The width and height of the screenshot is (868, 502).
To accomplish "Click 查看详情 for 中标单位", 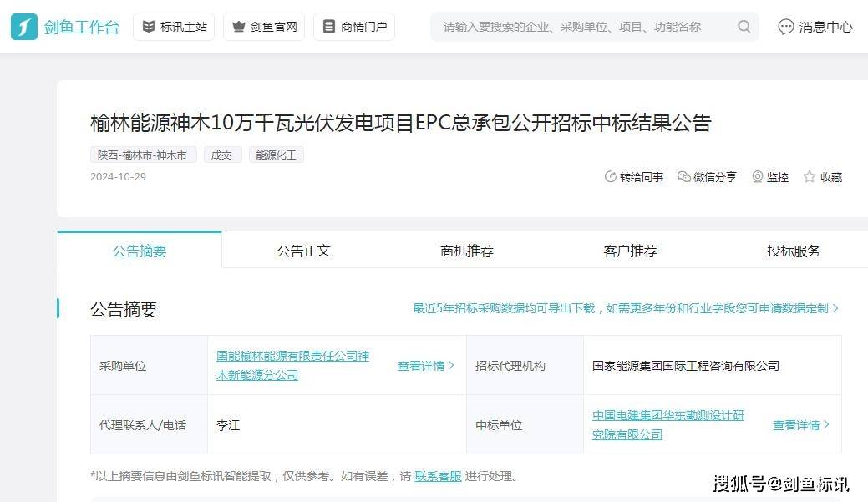I will tap(801, 425).
